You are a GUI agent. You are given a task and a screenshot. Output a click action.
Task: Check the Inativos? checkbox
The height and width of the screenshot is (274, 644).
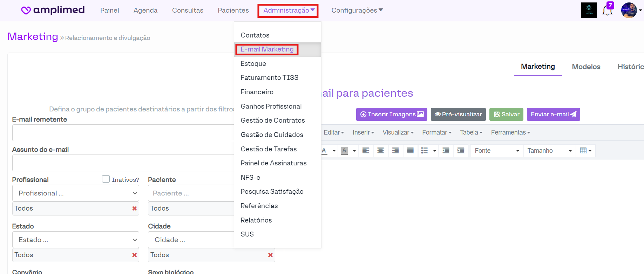[106, 179]
